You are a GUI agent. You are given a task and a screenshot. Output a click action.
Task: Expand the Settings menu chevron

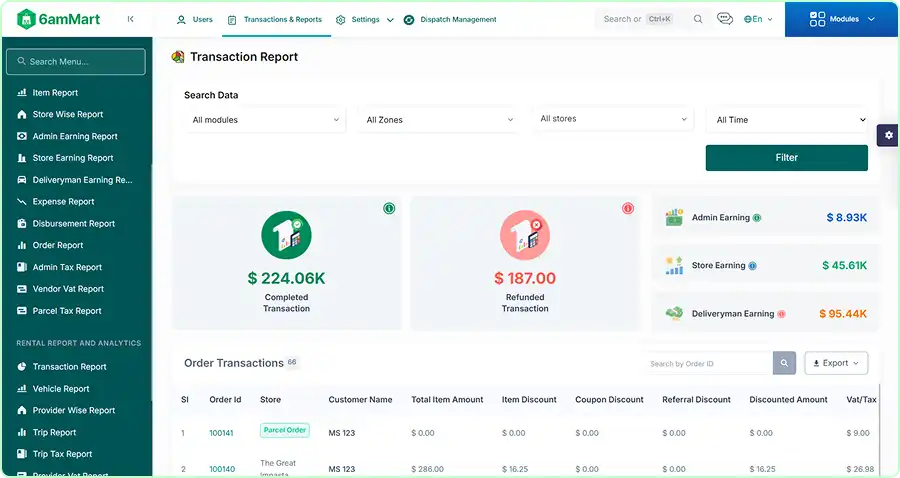[x=390, y=20]
